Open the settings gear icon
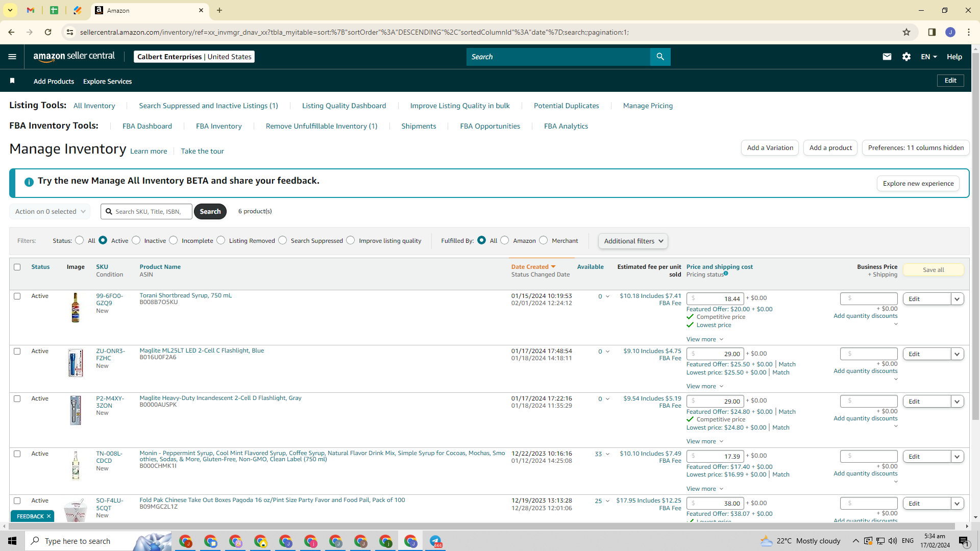 pos(906,57)
